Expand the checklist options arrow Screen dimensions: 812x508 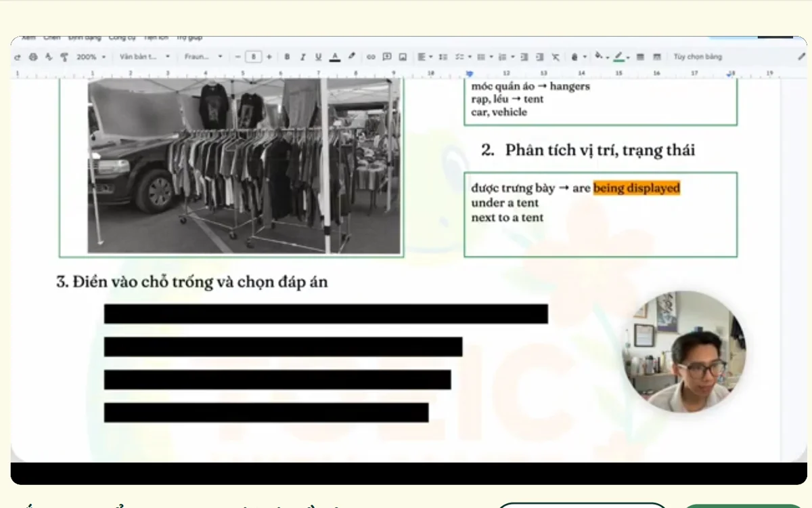pyautogui.click(x=470, y=57)
